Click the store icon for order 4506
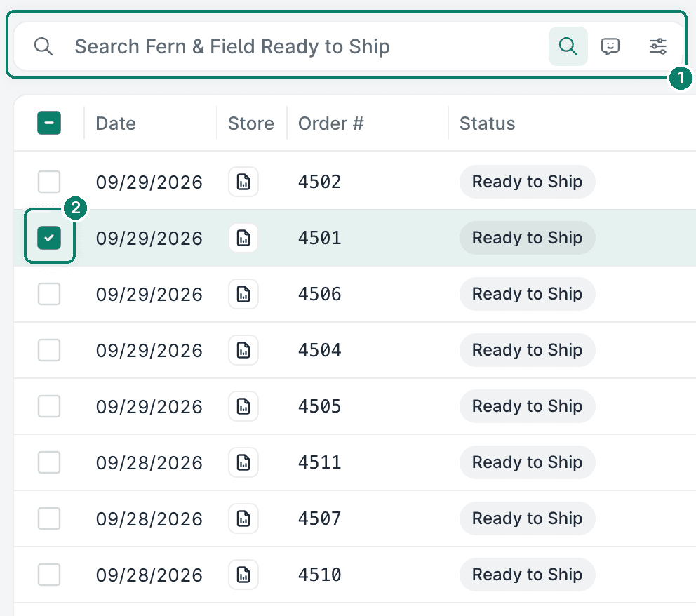Viewport: 696px width, 616px height. pos(243,294)
